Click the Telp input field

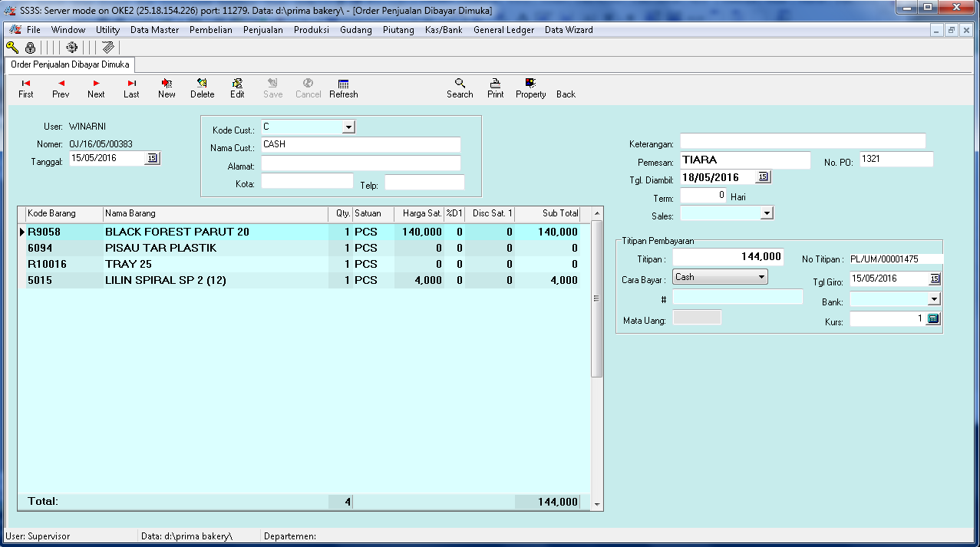(x=424, y=183)
